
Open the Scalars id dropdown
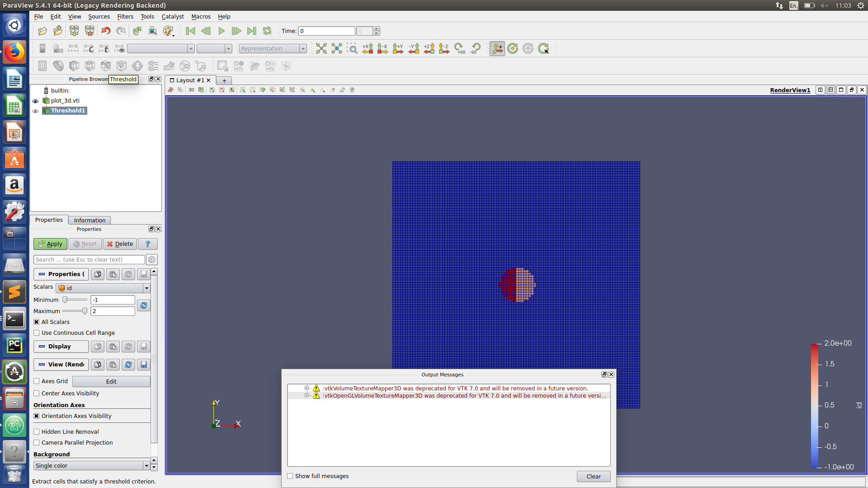pos(103,288)
